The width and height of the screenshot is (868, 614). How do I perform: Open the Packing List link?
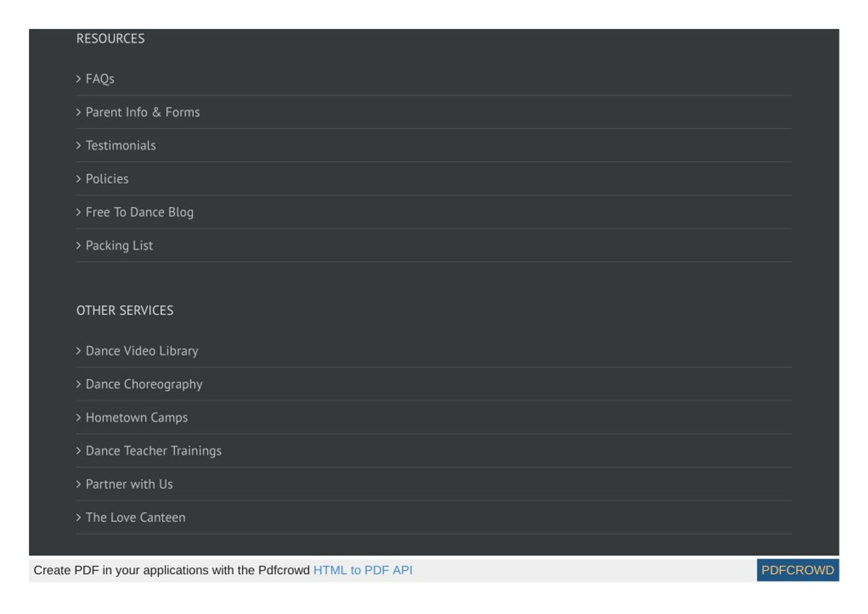click(x=119, y=245)
